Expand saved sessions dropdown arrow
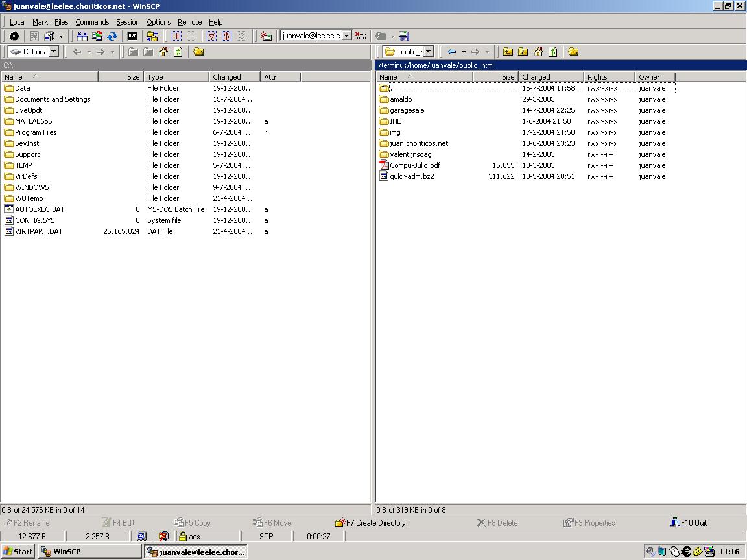Screen dimensions: 747x560 [392, 36]
